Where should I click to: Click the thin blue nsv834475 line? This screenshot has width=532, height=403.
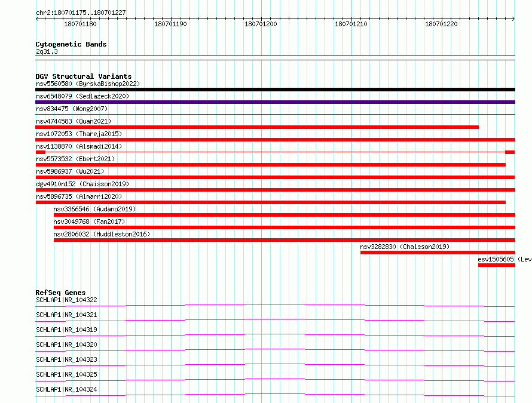tap(275, 115)
